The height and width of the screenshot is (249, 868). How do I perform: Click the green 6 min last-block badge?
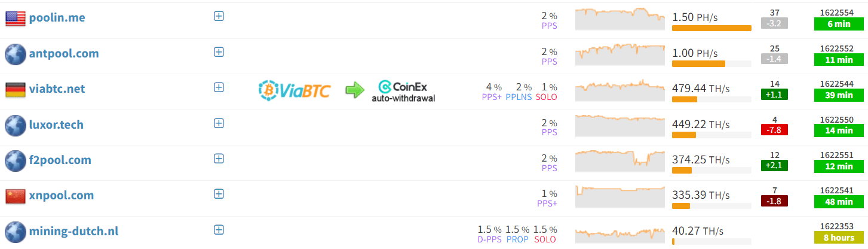(839, 24)
